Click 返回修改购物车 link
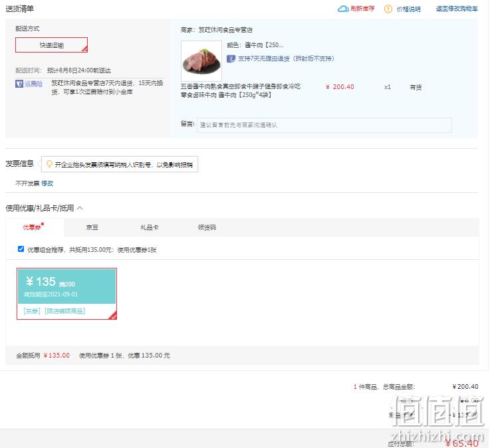490x448 pixels. [457, 9]
